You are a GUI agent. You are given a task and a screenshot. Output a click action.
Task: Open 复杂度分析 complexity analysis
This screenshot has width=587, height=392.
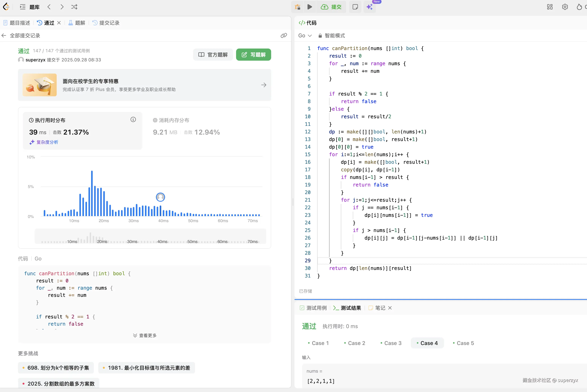click(x=44, y=142)
